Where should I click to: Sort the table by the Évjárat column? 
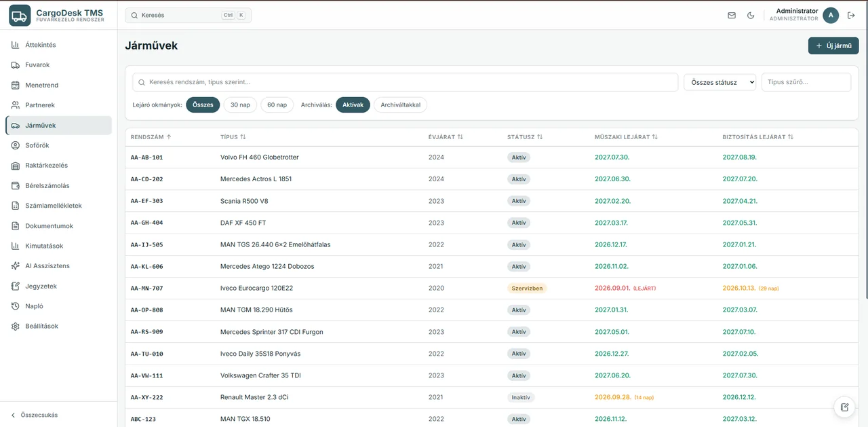pos(446,137)
